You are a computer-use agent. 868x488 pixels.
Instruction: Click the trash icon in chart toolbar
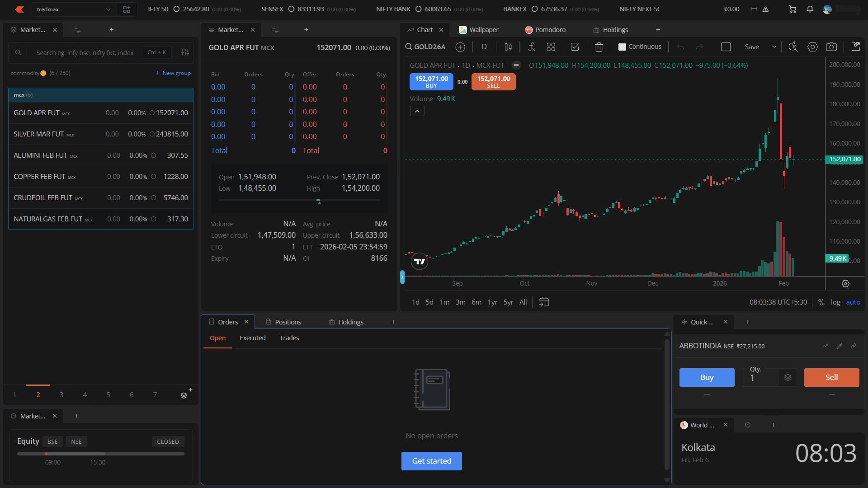pyautogui.click(x=599, y=47)
